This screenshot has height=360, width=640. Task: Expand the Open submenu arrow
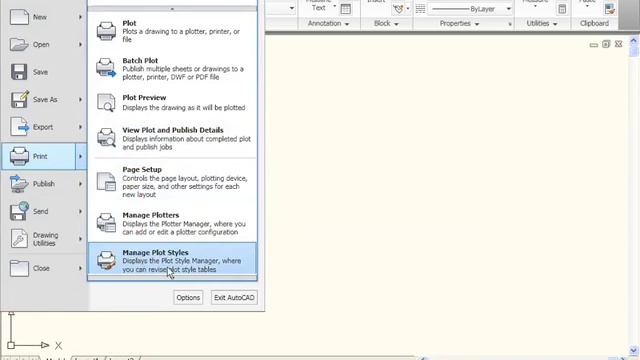point(80,44)
